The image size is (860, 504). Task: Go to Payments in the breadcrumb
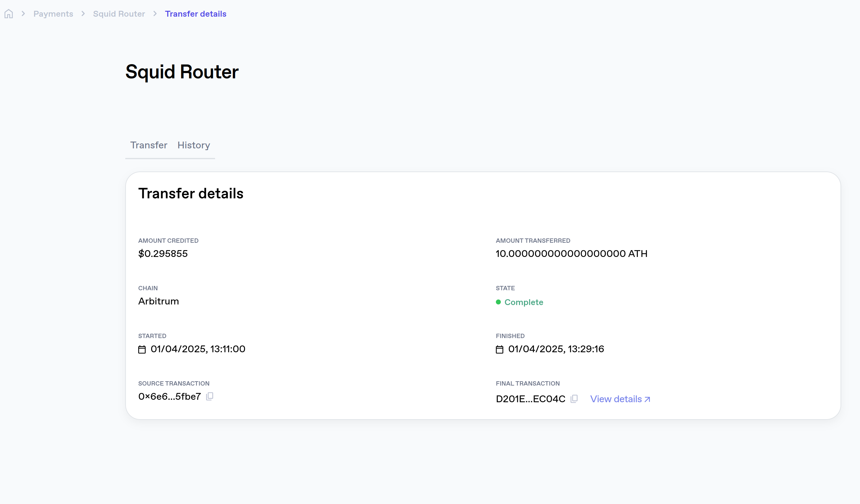pos(53,14)
